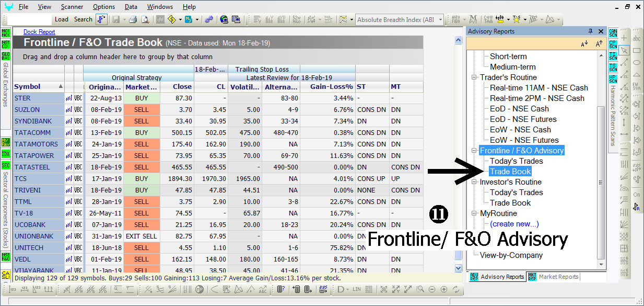Collapse the Investor's Routine tree node
The height and width of the screenshot is (306, 644).
tap(475, 182)
